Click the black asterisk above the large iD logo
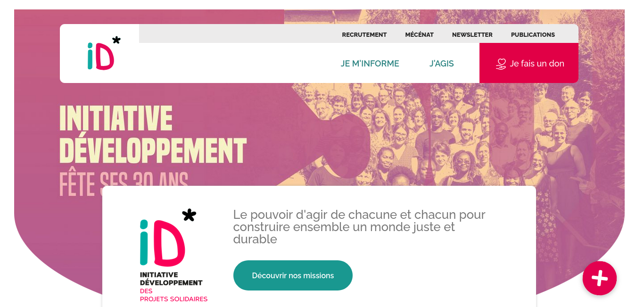Viewport: 644px width, 307px height. [x=189, y=215]
